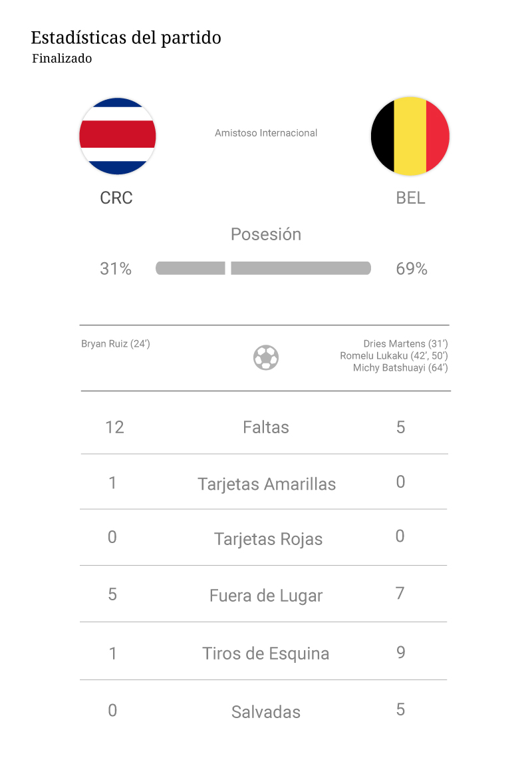Select the Salvadas statistic row
Image resolution: width=532 pixels, height=762 pixels.
[266, 711]
